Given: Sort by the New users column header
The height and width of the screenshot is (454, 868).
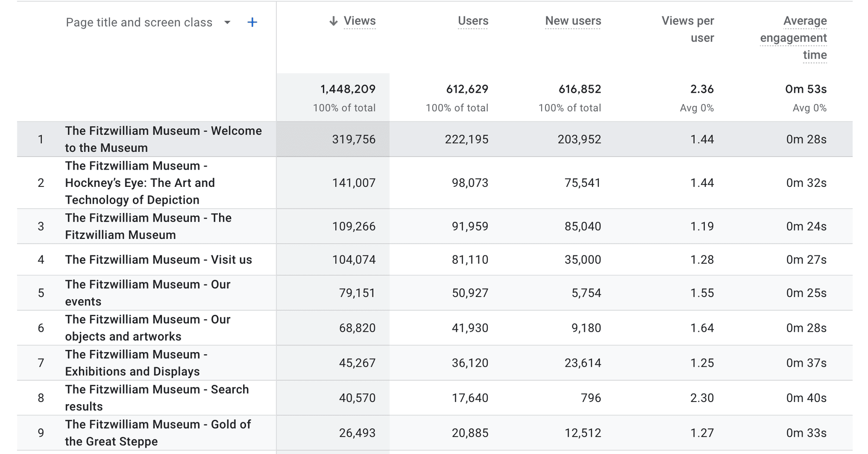Looking at the screenshot, I should click(573, 21).
